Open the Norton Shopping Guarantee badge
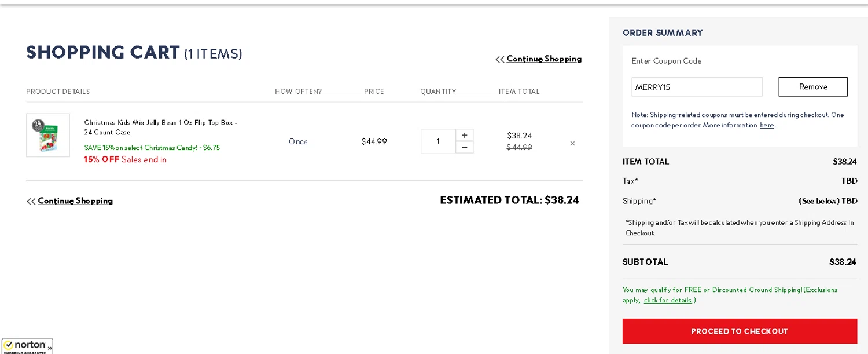The width and height of the screenshot is (868, 354). (27, 346)
